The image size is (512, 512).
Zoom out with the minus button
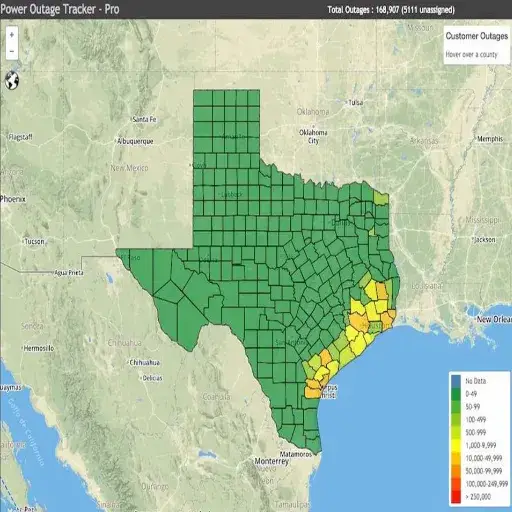click(12, 51)
